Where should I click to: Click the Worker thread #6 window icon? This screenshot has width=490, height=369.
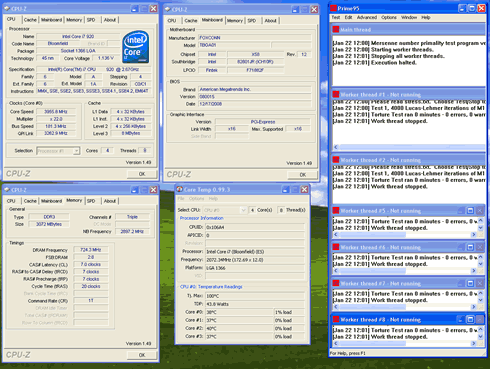[336, 247]
